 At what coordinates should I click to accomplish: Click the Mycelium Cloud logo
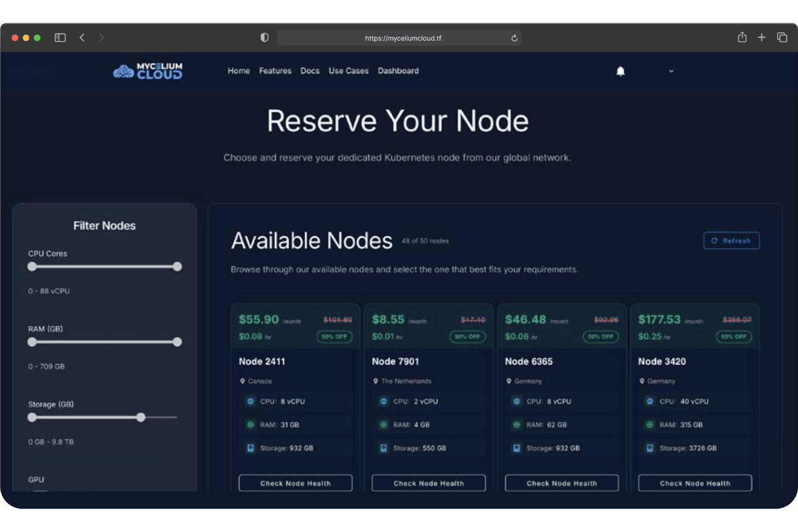pos(148,71)
